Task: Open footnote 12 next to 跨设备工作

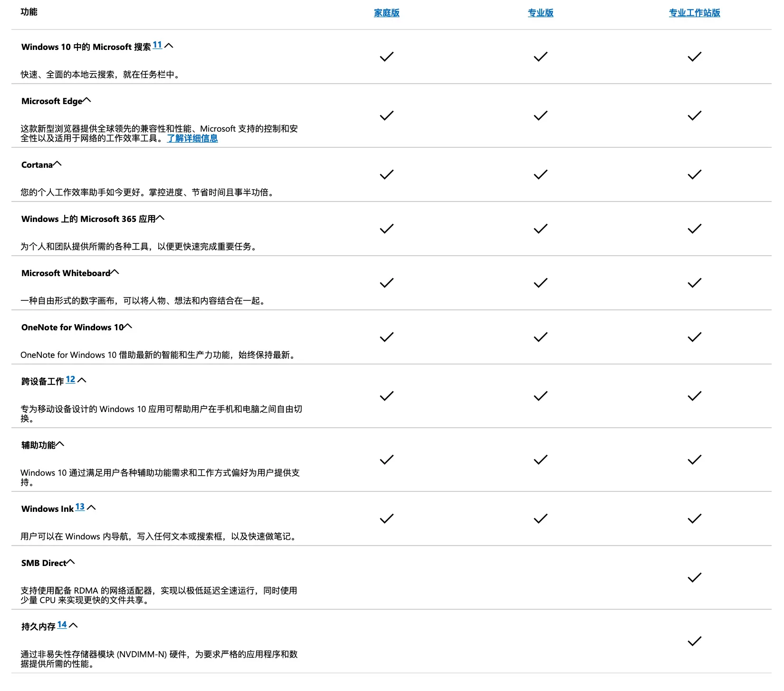Action: click(x=70, y=379)
